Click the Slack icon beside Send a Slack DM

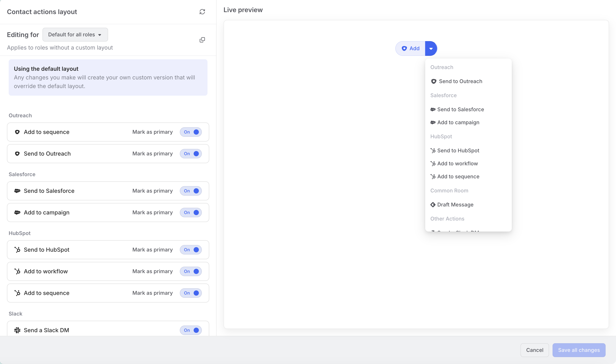point(17,330)
